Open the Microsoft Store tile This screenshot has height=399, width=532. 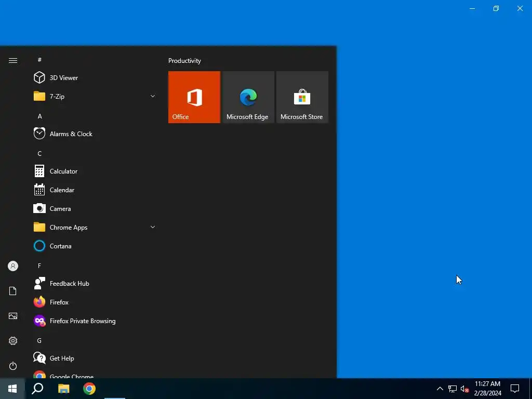point(302,97)
